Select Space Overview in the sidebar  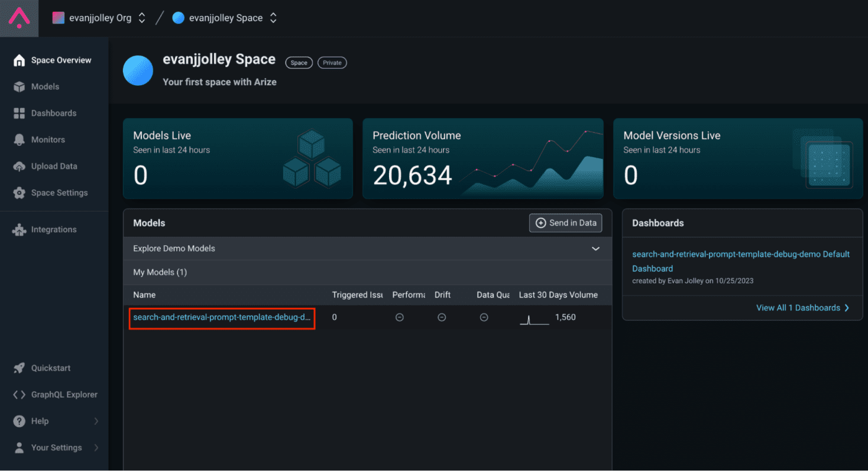tap(61, 60)
